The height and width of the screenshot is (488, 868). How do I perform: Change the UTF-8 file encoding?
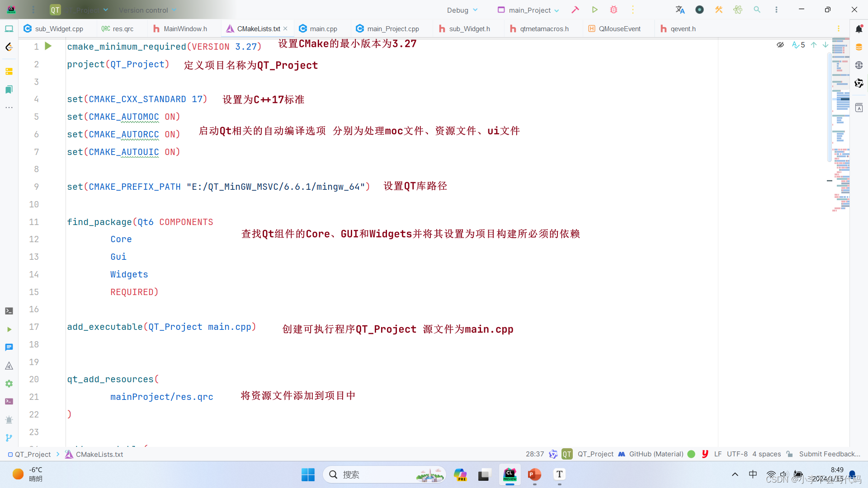[737, 454]
